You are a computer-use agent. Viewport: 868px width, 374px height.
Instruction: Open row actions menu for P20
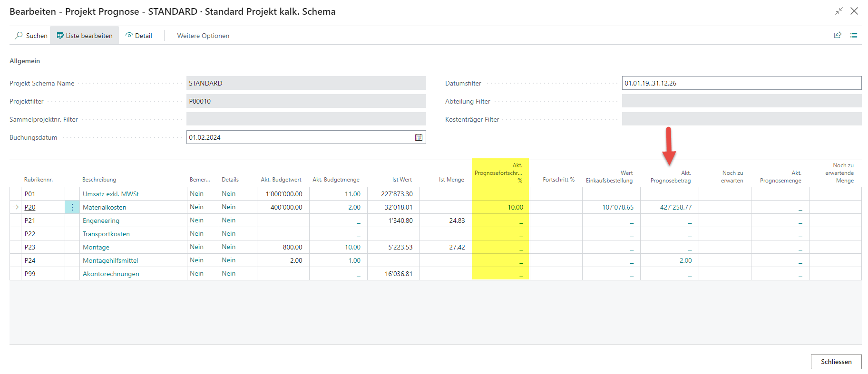72,207
